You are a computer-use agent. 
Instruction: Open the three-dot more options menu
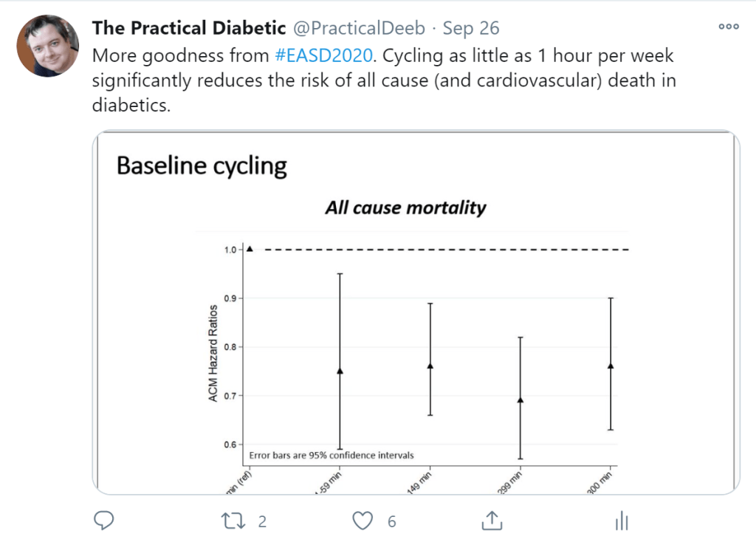tap(728, 27)
